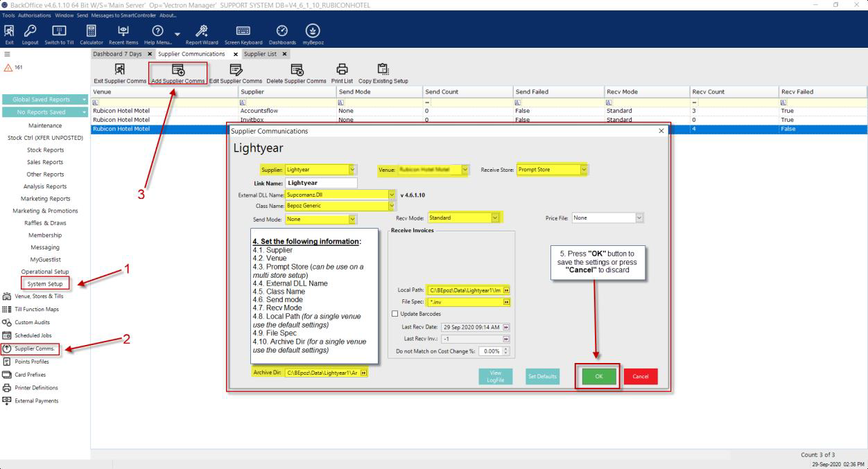Open Venue, Stores & Tills in sidebar

(x=39, y=296)
